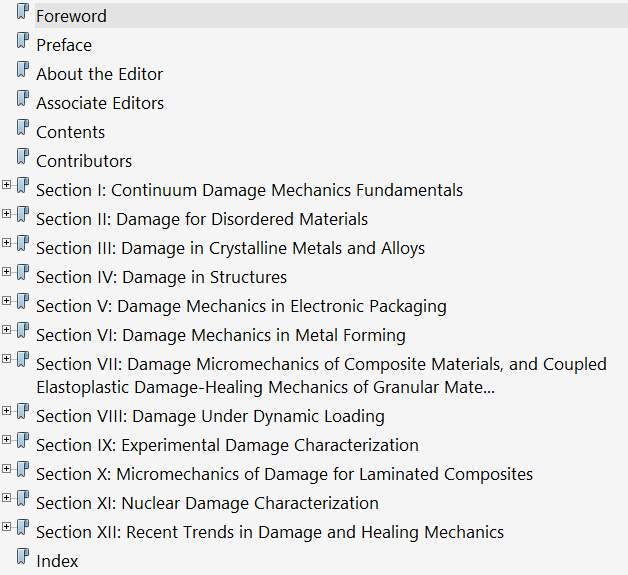Click the bookmark icon next to Preface
Image resolution: width=628 pixels, height=575 pixels.
click(x=23, y=42)
